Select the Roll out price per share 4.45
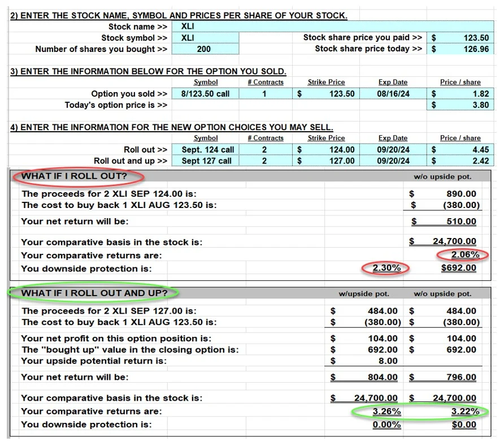The width and height of the screenshot is (504, 446). tap(460, 150)
